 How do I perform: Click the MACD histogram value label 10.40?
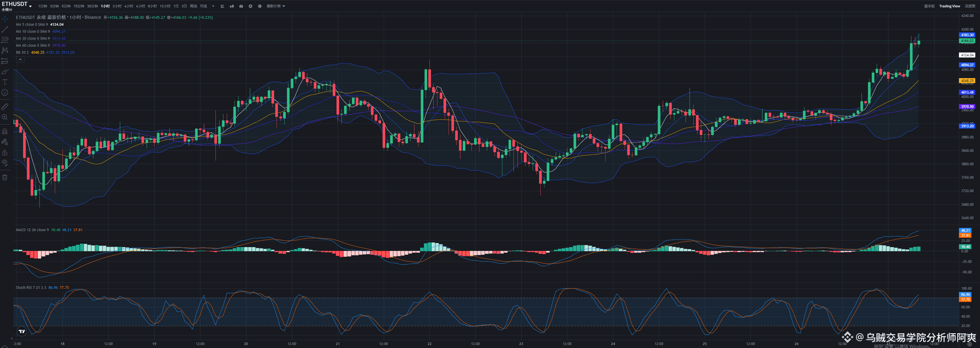(965, 247)
